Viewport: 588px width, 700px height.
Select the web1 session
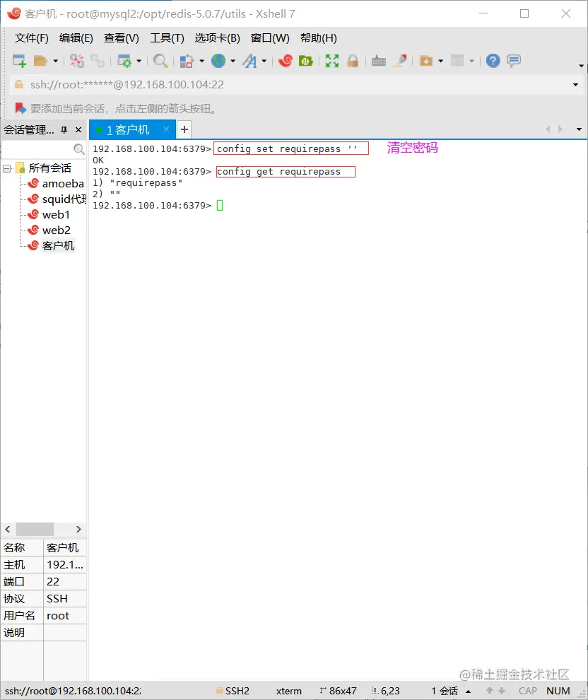pos(49,215)
